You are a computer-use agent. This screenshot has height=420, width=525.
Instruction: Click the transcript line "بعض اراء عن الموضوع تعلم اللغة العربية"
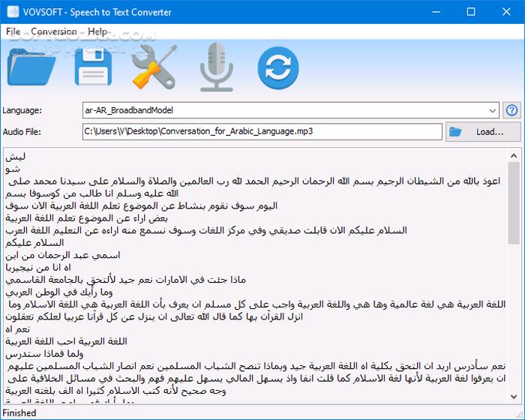click(x=86, y=218)
